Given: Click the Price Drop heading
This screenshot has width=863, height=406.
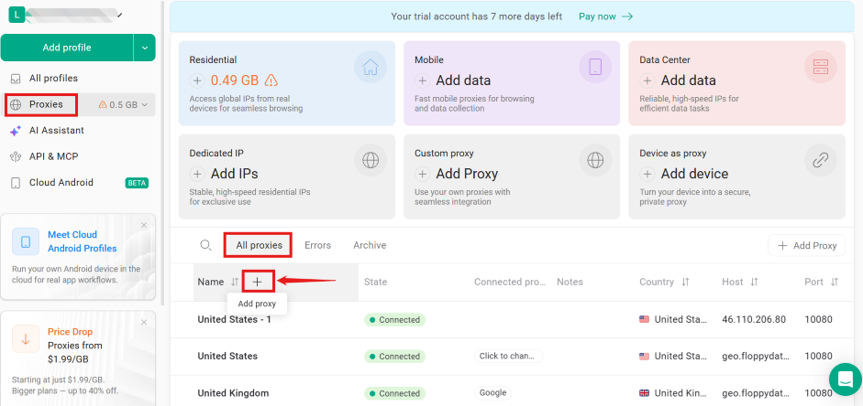Looking at the screenshot, I should [70, 332].
